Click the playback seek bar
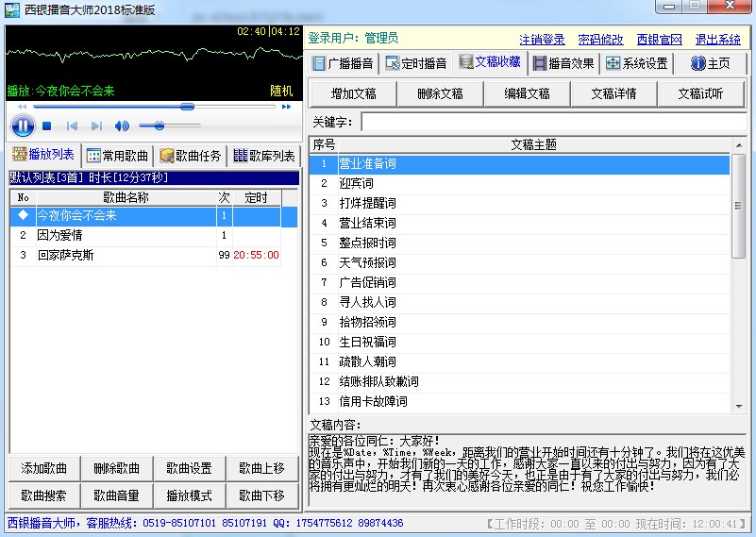 coord(151,108)
